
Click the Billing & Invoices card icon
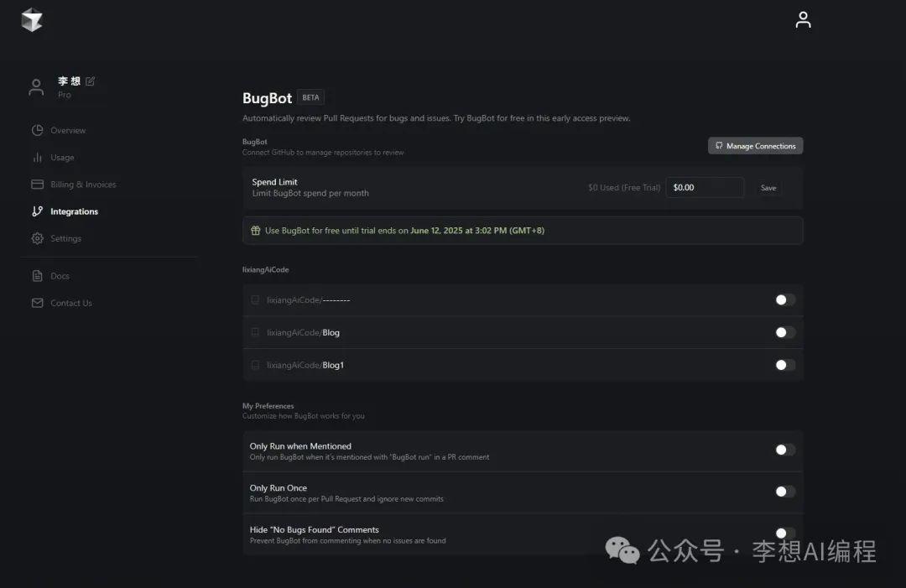click(x=37, y=185)
